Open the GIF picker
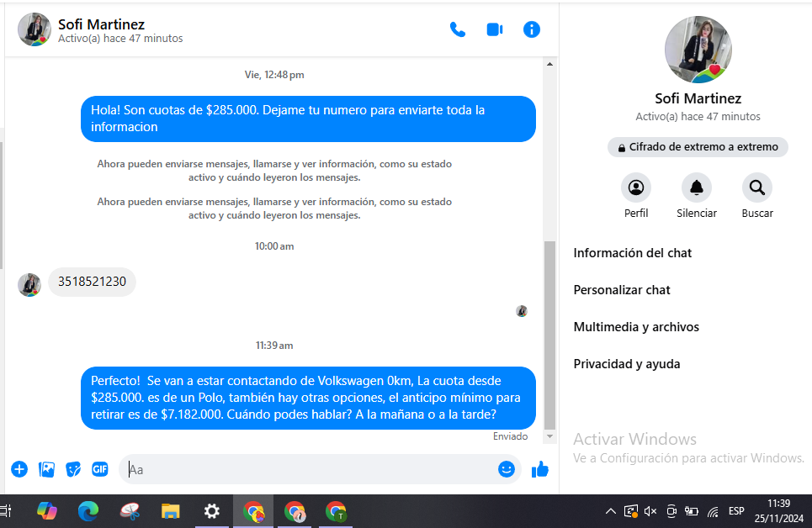Screen dimensions: 812x528 tap(100, 469)
